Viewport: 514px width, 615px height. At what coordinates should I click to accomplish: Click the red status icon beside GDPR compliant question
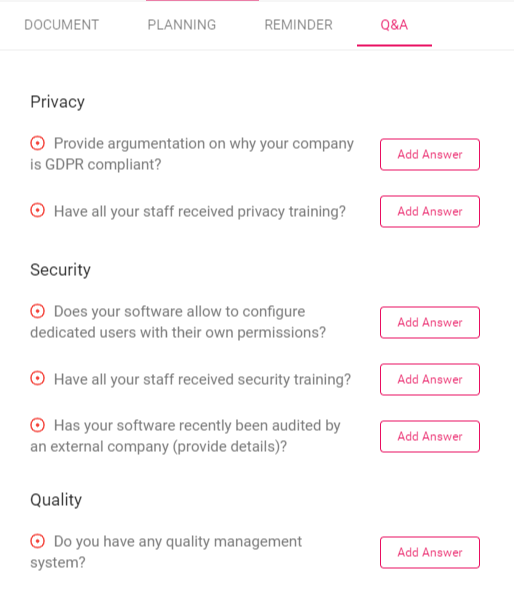pyautogui.click(x=38, y=143)
